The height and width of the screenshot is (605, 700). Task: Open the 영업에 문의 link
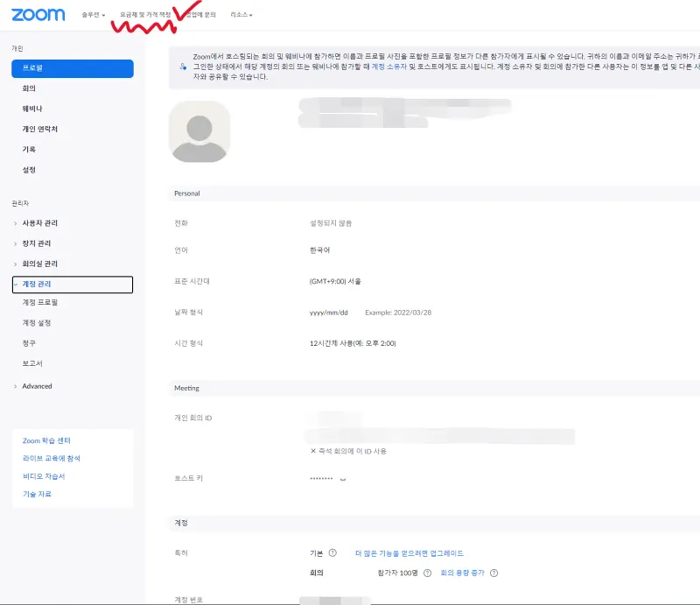click(x=201, y=15)
